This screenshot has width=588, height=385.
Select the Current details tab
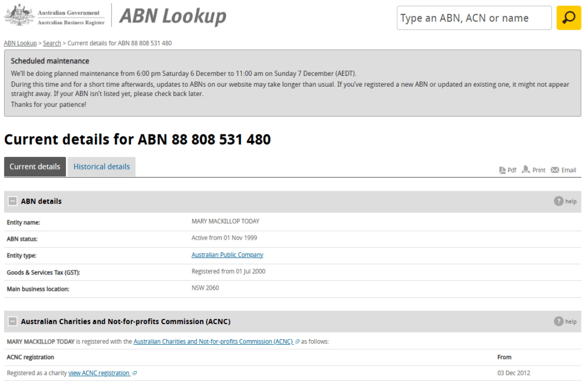pos(34,166)
